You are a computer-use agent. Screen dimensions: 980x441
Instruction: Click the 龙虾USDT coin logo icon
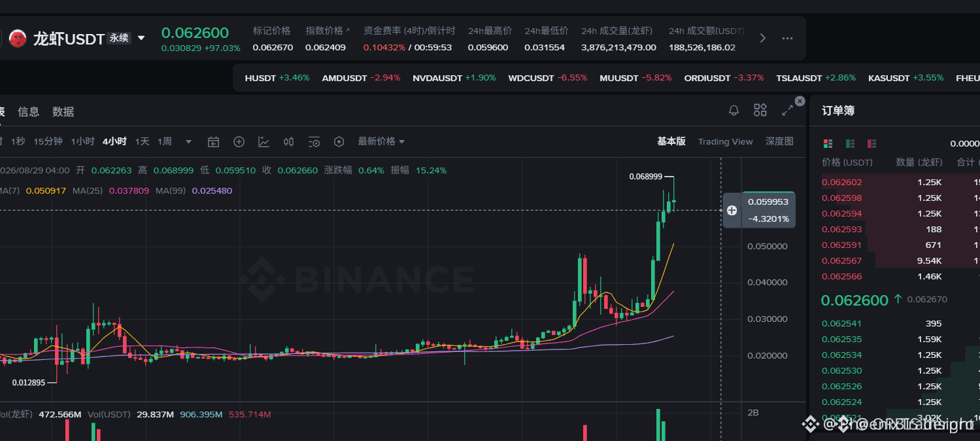18,39
